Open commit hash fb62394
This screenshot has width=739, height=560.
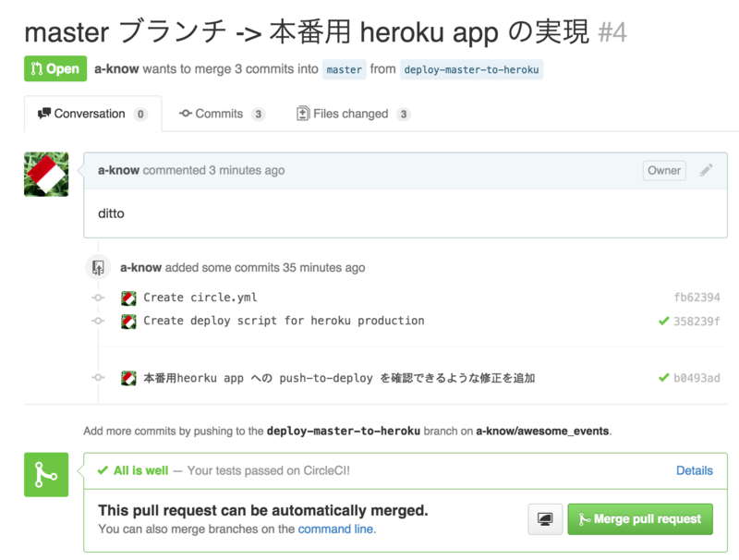click(x=697, y=298)
